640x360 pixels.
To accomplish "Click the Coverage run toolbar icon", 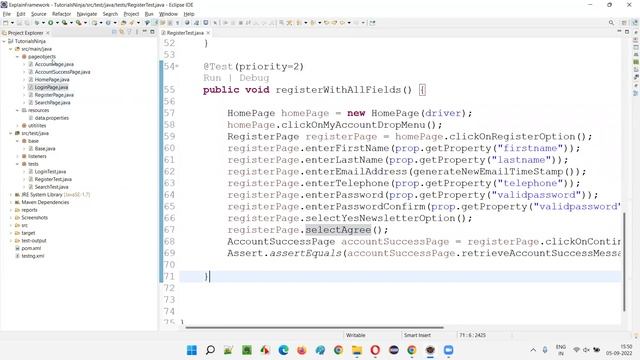I will (x=64, y=23).
